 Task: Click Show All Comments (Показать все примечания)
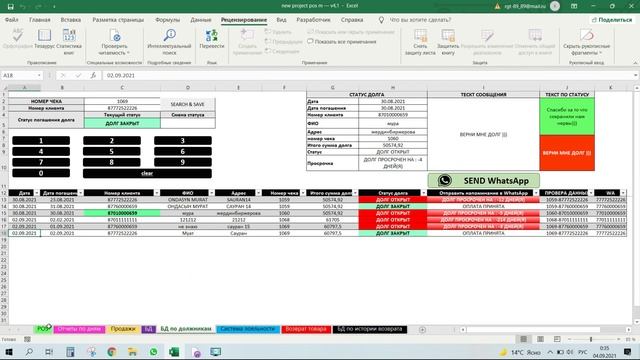coord(342,42)
